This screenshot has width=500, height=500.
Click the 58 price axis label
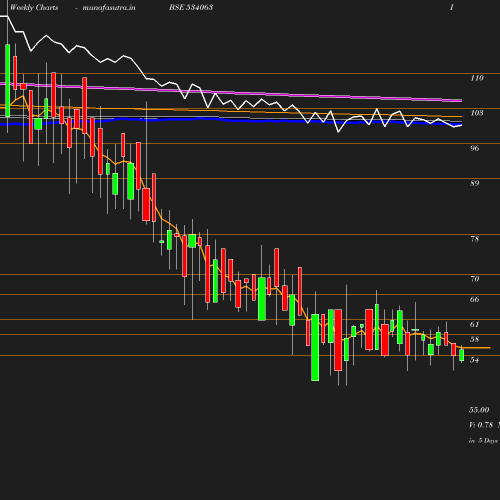475,339
